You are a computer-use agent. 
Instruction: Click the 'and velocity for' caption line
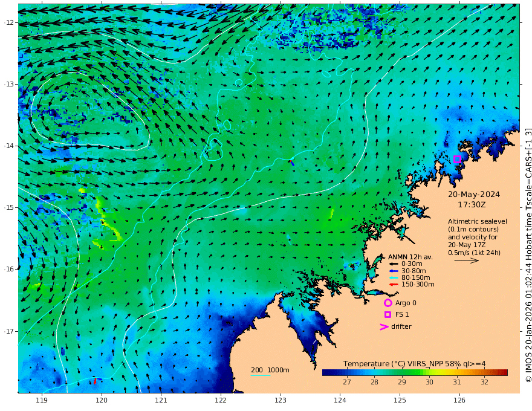click(x=473, y=237)
